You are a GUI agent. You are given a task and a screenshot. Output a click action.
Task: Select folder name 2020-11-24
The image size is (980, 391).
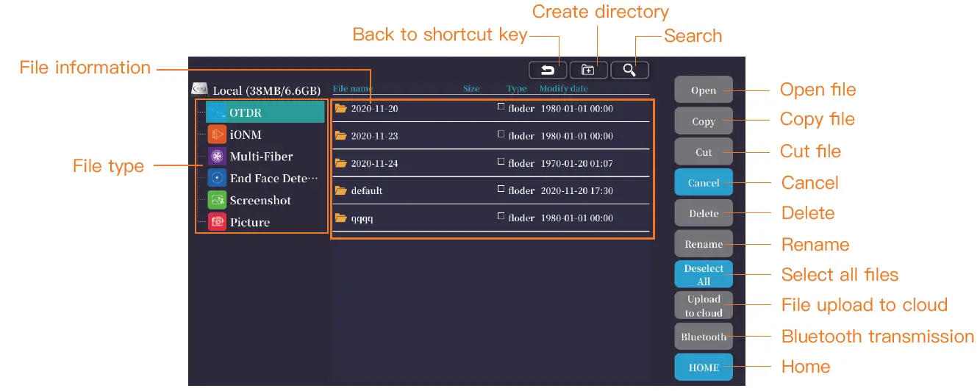coord(374,163)
